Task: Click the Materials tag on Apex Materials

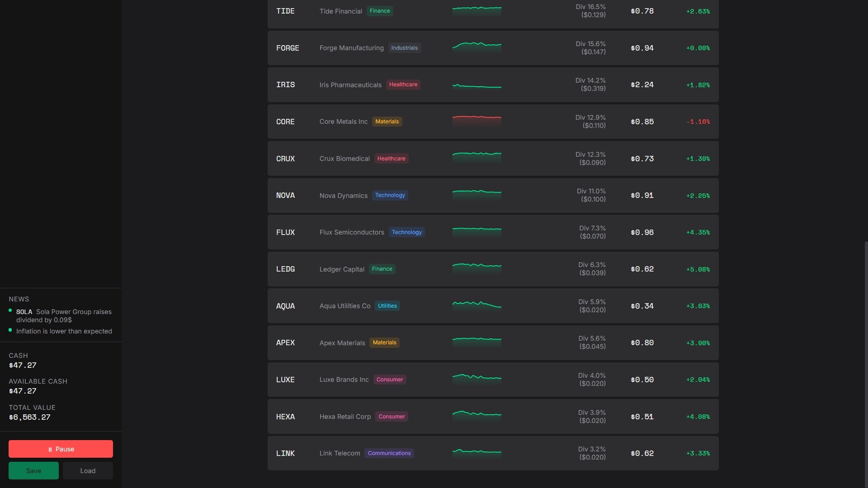Action: [x=385, y=343]
